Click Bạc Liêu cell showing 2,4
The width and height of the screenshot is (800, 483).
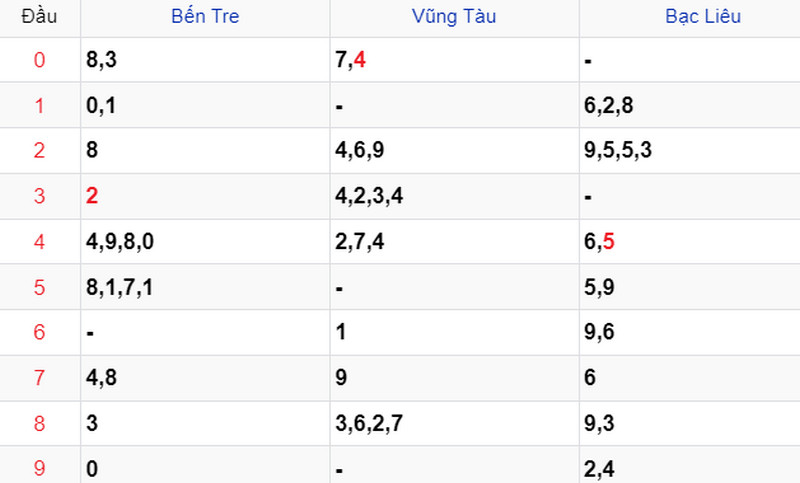pyautogui.click(x=690, y=465)
